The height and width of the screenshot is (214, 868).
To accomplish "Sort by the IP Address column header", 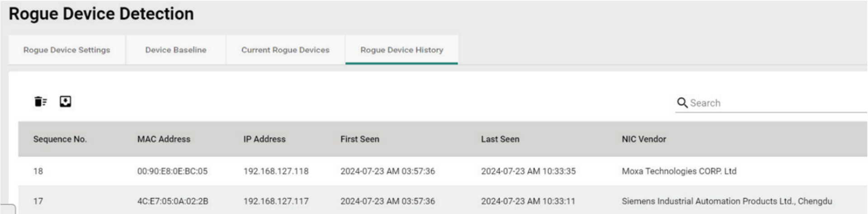I will coord(264,139).
